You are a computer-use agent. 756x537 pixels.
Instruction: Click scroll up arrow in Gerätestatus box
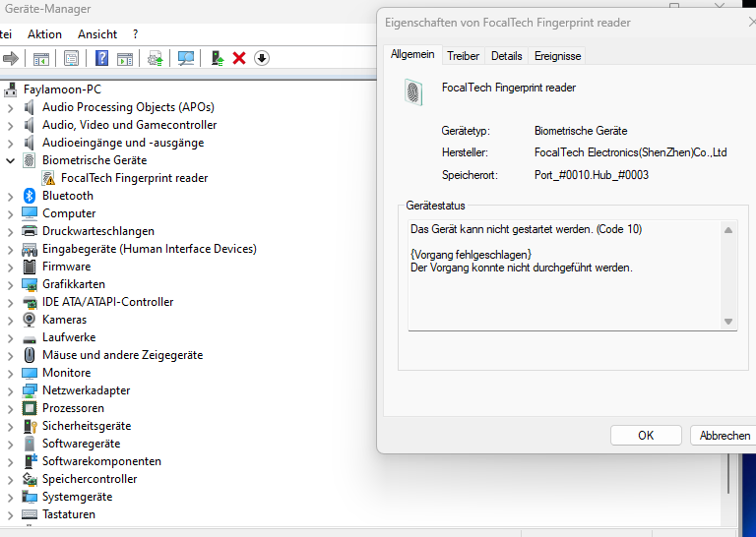coord(728,230)
